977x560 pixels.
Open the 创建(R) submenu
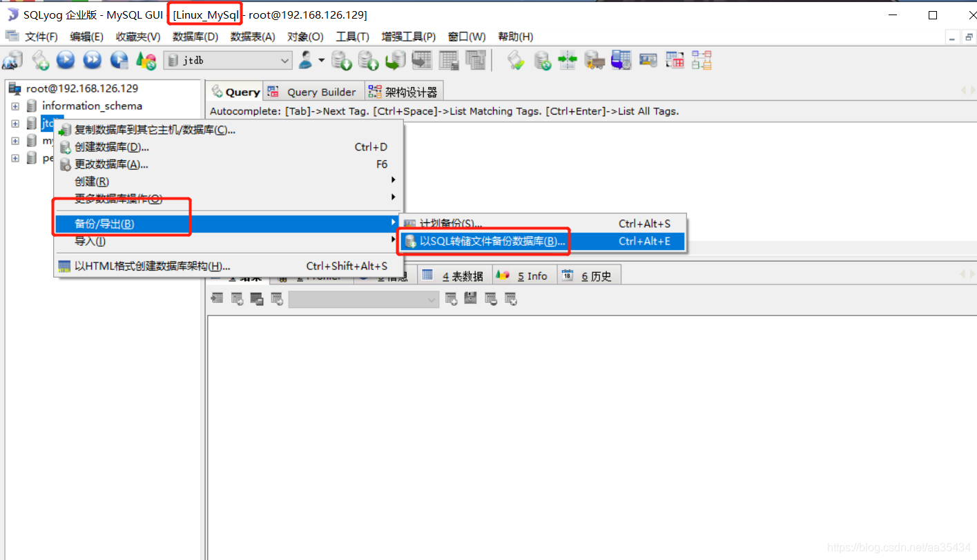[x=229, y=182]
